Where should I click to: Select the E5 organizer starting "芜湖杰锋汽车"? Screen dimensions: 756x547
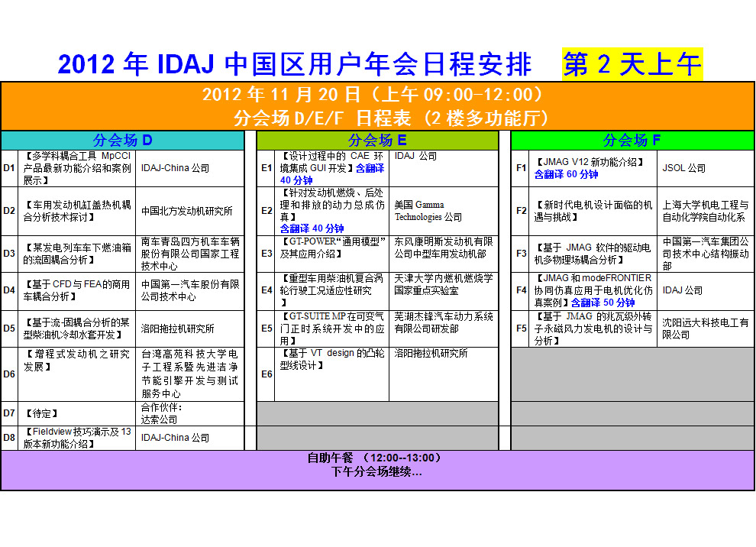[x=444, y=322]
